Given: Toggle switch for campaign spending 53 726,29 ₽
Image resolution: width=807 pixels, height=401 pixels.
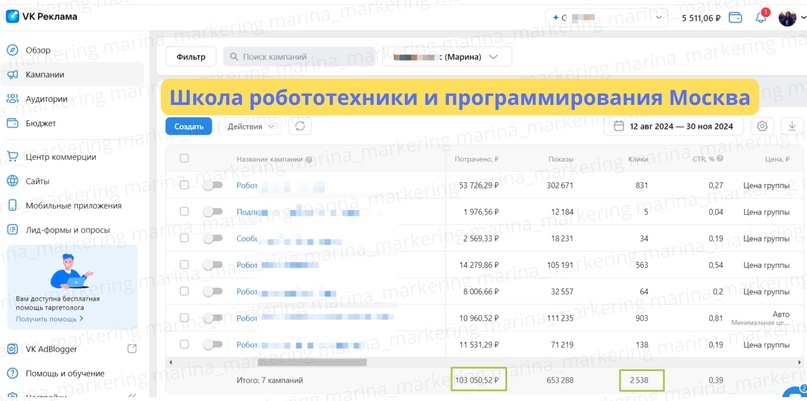Looking at the screenshot, I should pyautogui.click(x=212, y=185).
